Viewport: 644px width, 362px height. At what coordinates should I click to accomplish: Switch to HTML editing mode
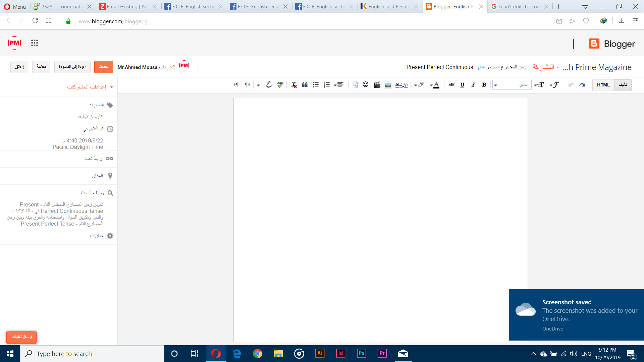point(603,85)
